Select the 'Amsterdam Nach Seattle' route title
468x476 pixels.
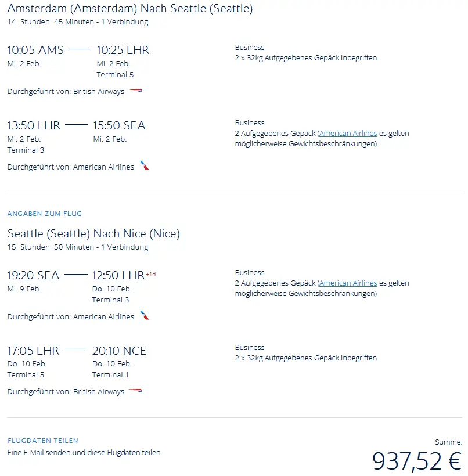tap(130, 9)
